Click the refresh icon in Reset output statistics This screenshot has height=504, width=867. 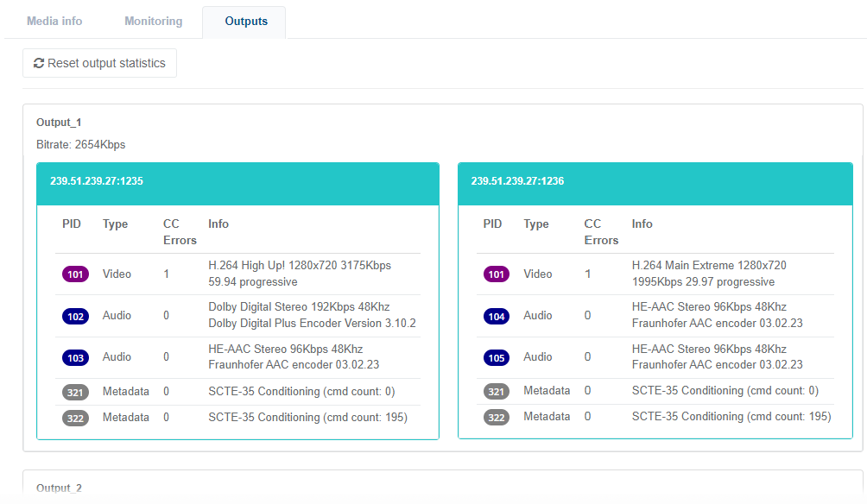coord(39,63)
